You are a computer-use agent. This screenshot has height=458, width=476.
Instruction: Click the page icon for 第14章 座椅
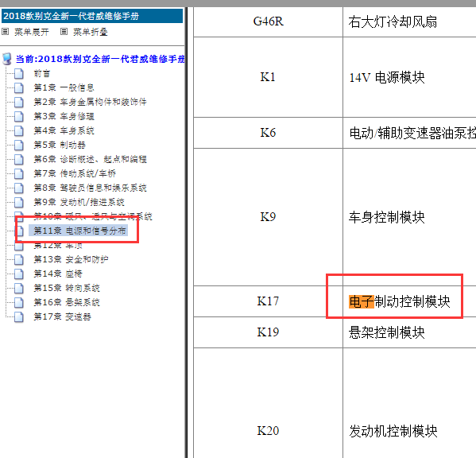pos(19,274)
